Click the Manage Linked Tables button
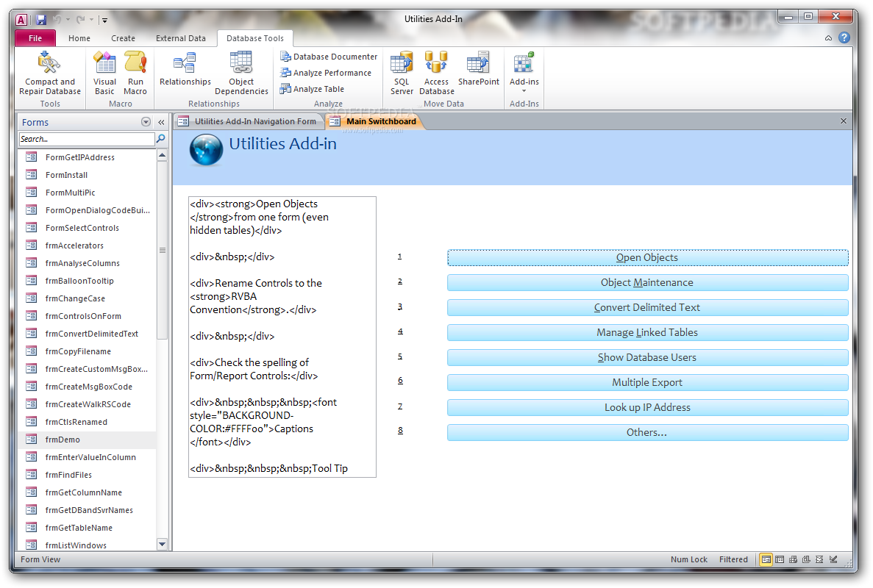873x588 pixels. 647,333
